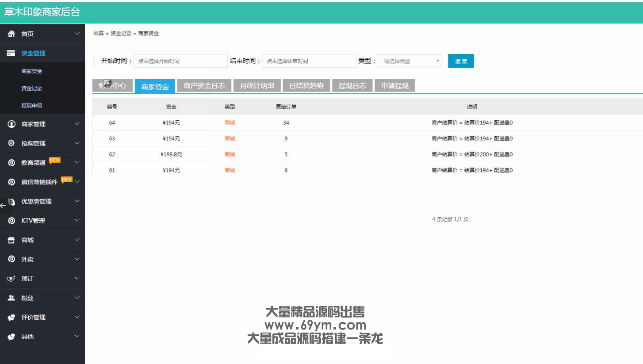Click the icon beside KTV管理
Viewport: 643px width, 364px height.
[x=11, y=221]
